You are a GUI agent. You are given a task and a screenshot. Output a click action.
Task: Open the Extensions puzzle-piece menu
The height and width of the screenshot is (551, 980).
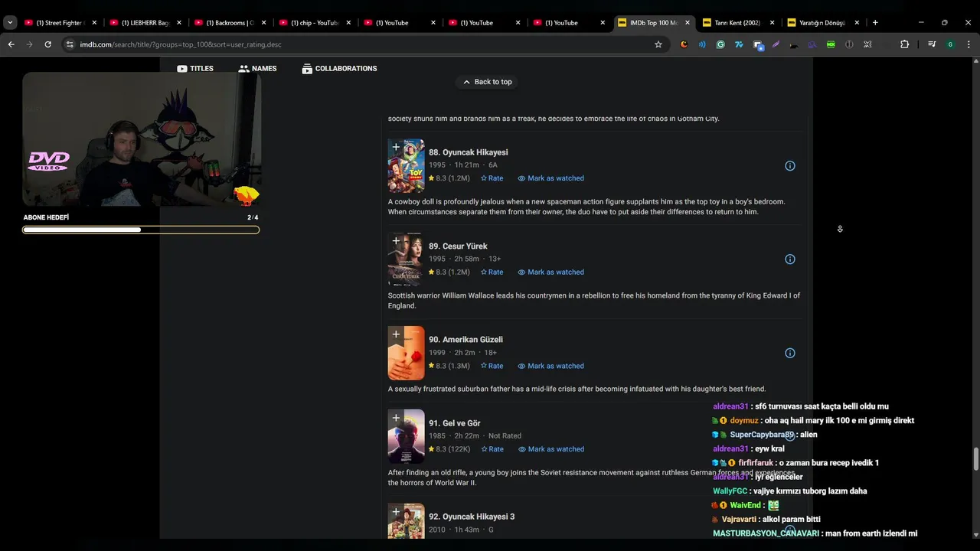(904, 44)
